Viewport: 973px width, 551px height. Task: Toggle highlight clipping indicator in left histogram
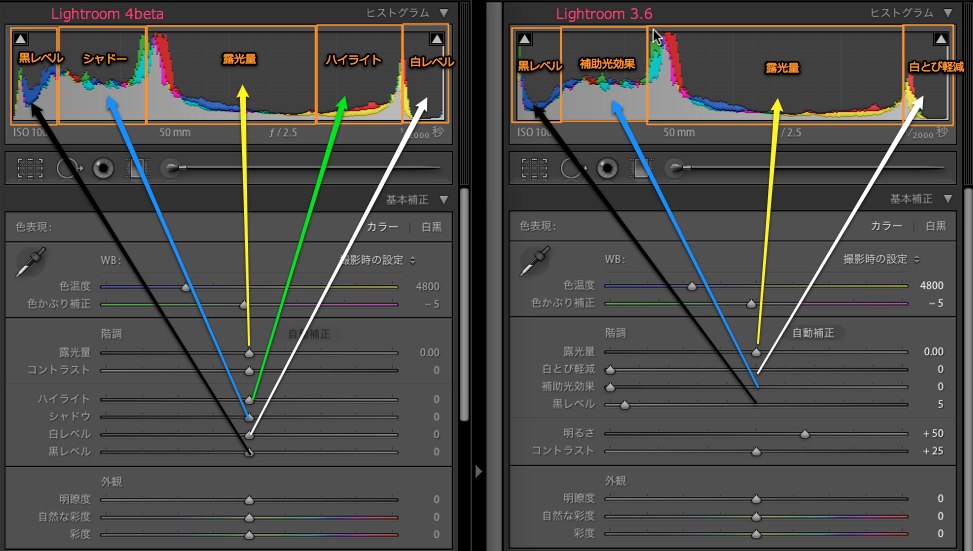(435, 39)
